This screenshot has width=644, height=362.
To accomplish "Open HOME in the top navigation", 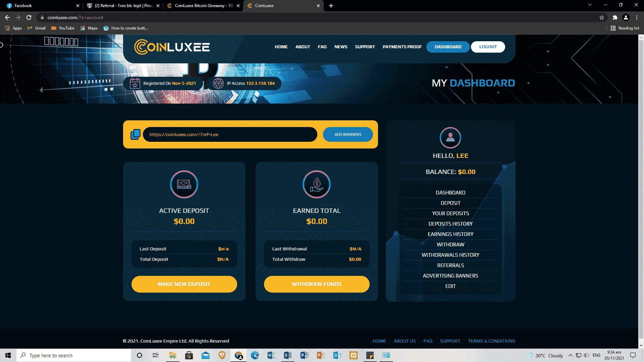I will click(x=281, y=47).
